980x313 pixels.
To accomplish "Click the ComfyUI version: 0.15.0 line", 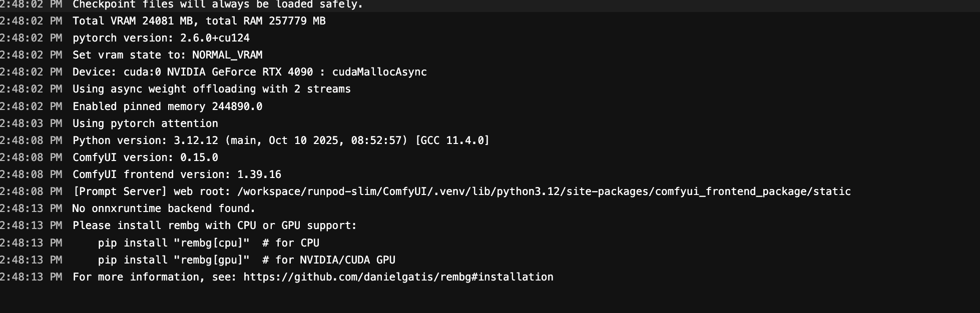I will [x=145, y=157].
